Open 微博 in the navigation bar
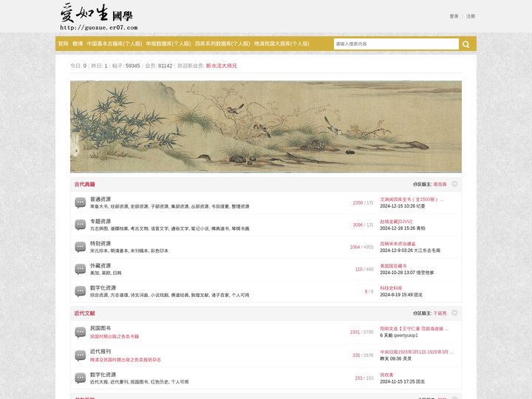 coord(78,44)
